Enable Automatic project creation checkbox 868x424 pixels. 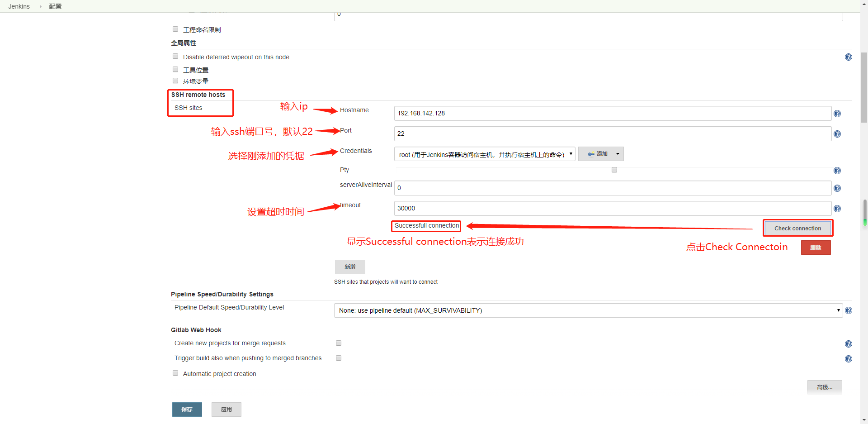[x=175, y=373]
